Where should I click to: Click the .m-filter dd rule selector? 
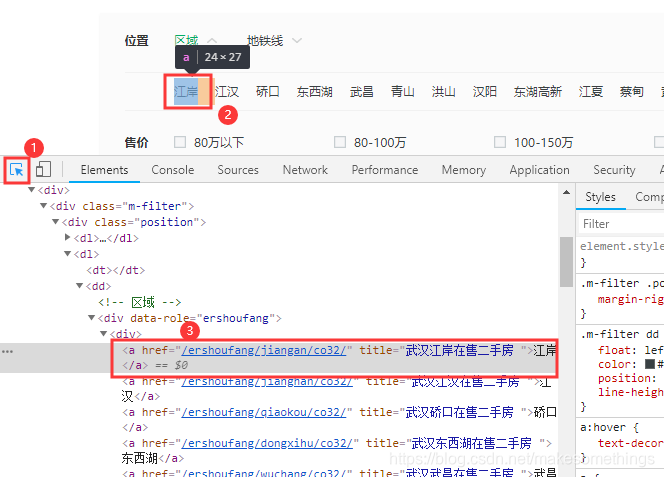(619, 334)
